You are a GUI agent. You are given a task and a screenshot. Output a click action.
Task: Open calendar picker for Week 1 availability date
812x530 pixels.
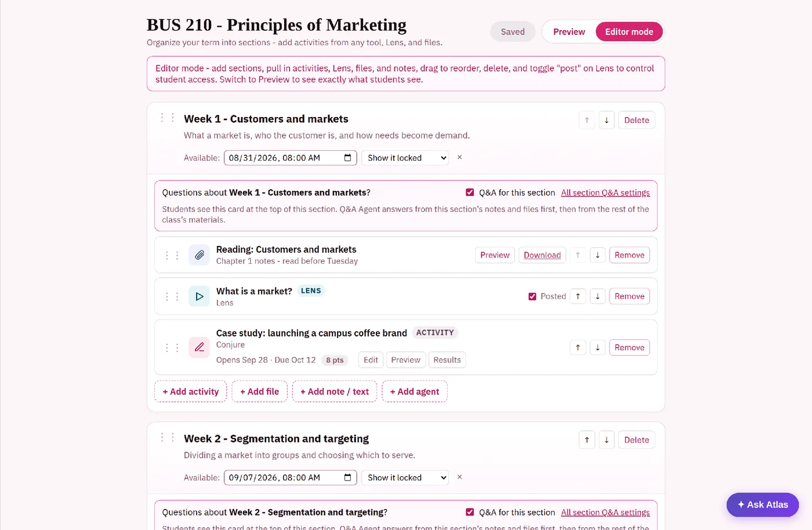pos(347,158)
